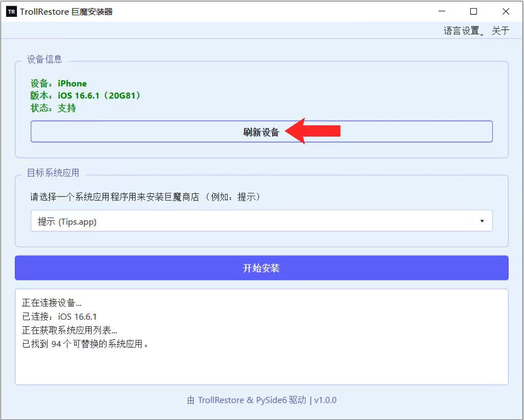Open the 语言设置 language menu
Viewport: 524px width, 420px height.
click(x=463, y=31)
